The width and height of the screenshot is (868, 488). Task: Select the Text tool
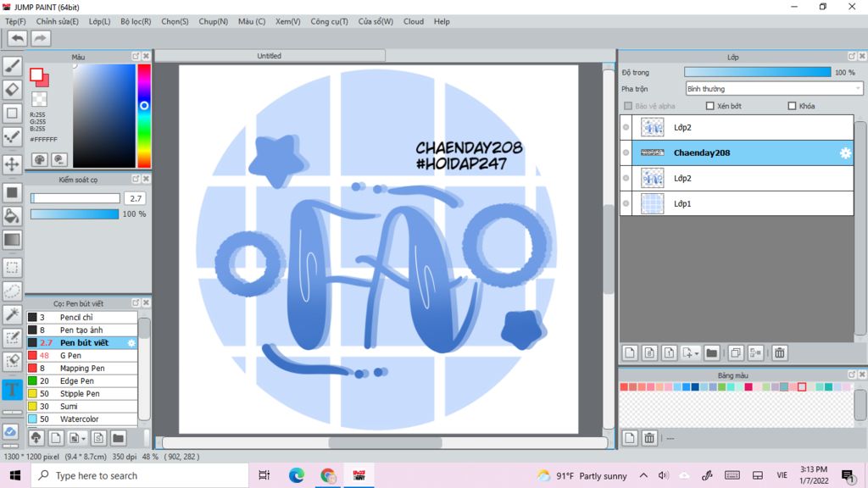click(12, 390)
